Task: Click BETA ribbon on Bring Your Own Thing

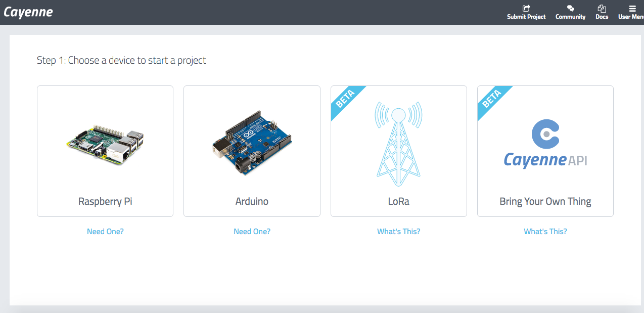Action: (492, 101)
